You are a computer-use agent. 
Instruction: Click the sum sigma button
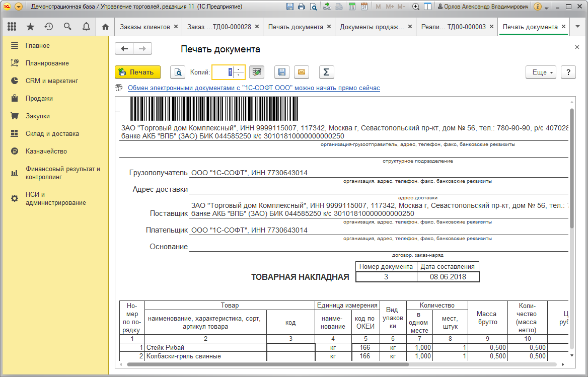click(326, 72)
